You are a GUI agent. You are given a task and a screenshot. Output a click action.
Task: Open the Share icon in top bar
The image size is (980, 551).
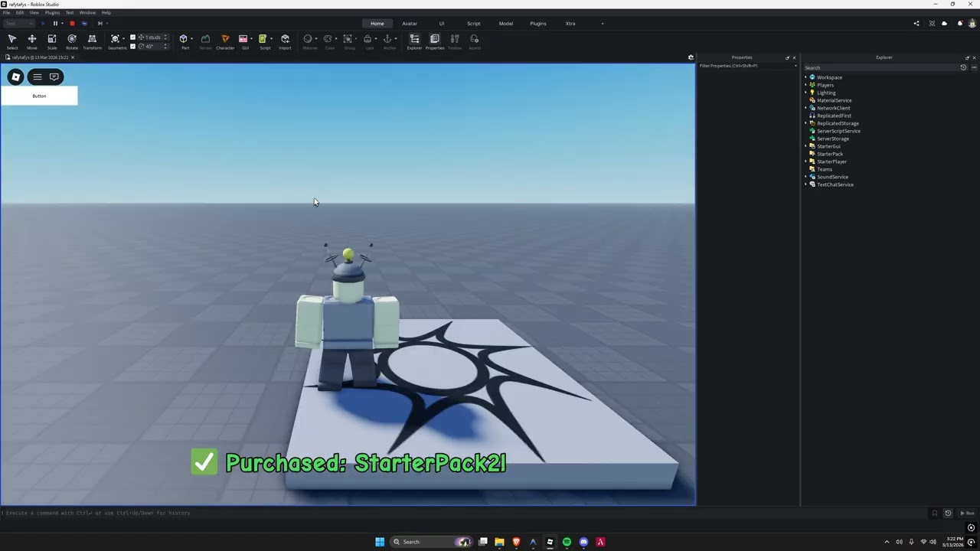point(916,24)
